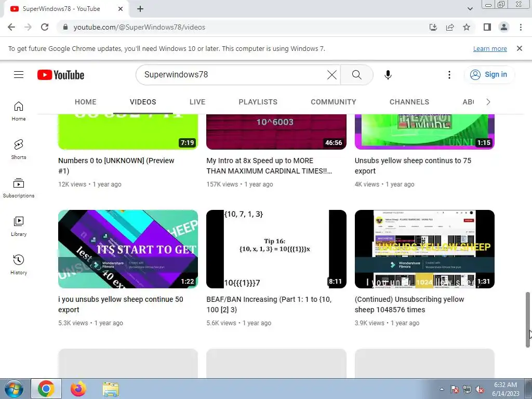The width and height of the screenshot is (532, 399).
Task: Click the magnifier search button
Action: point(356,75)
